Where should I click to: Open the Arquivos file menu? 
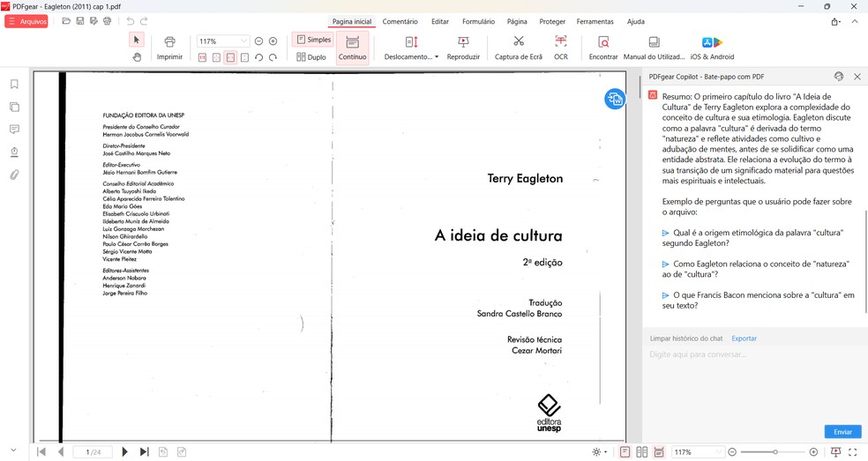[26, 21]
